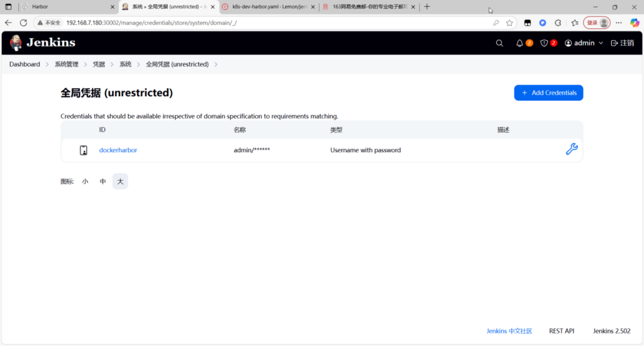Screen dimensions: 644x346
Task: Select medium icon size 中
Action: [x=103, y=181]
